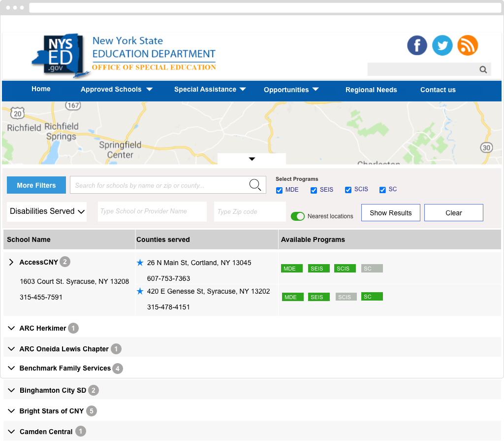Turn off Nearest locations toggle
Viewport: 504px width, 441px height.
[x=298, y=216]
